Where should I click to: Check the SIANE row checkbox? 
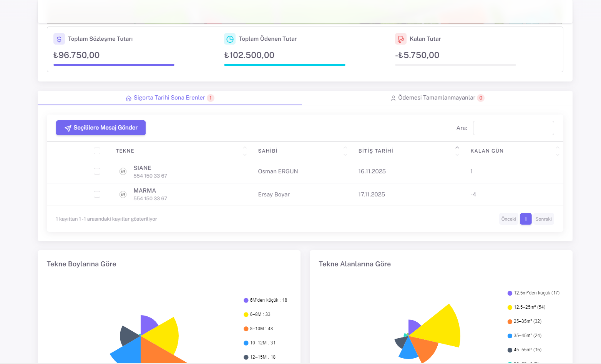coord(97,171)
